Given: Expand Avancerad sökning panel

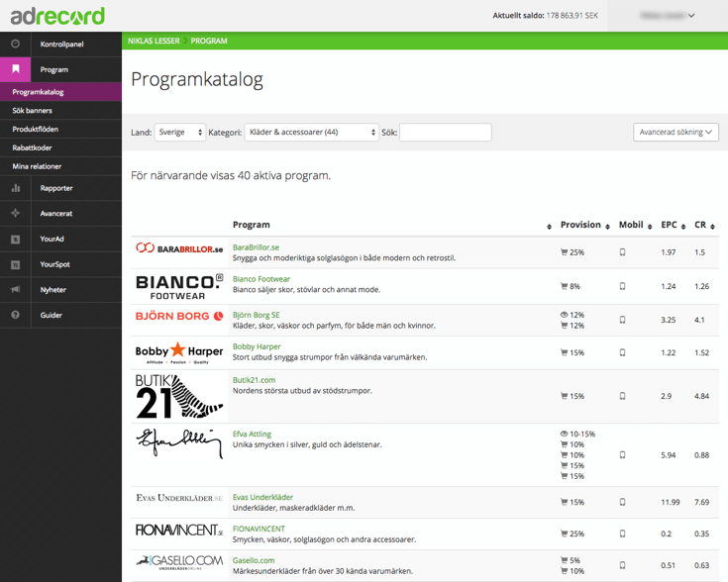Looking at the screenshot, I should tap(676, 133).
